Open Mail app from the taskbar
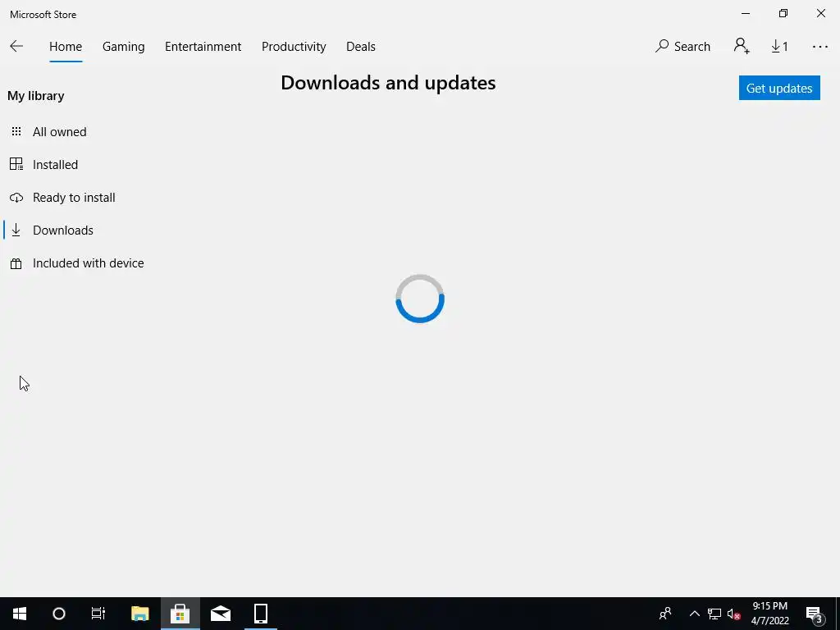 click(220, 614)
